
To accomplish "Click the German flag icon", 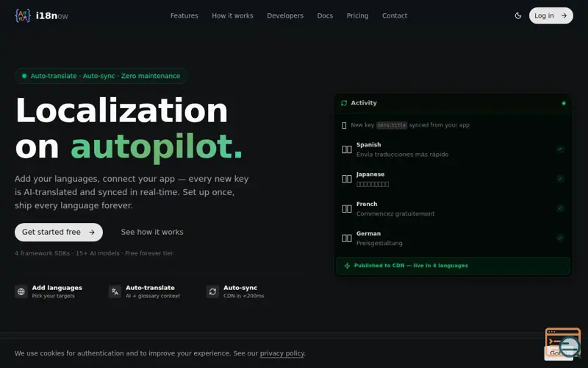I will click(346, 238).
